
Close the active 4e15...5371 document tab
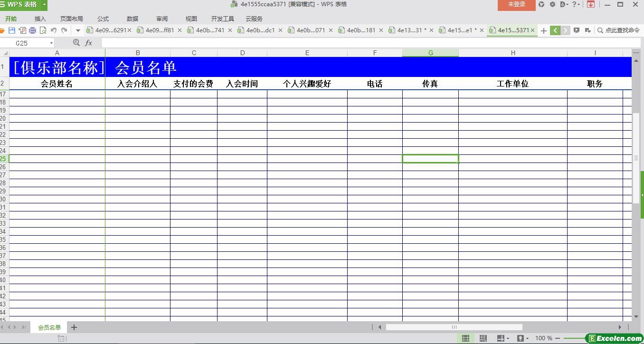(532, 30)
